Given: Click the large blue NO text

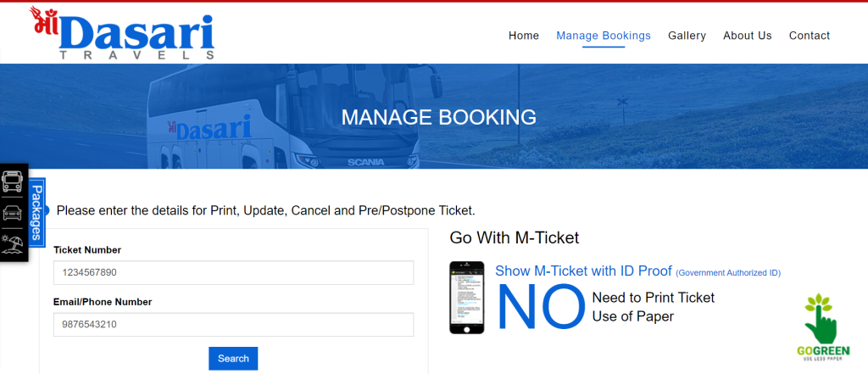Looking at the screenshot, I should pos(541,306).
